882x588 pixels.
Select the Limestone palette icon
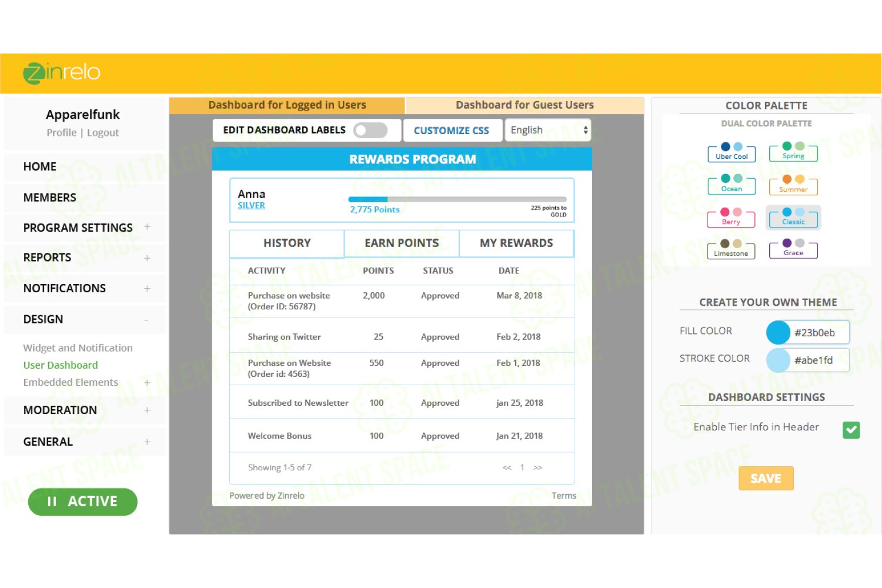[x=731, y=249]
